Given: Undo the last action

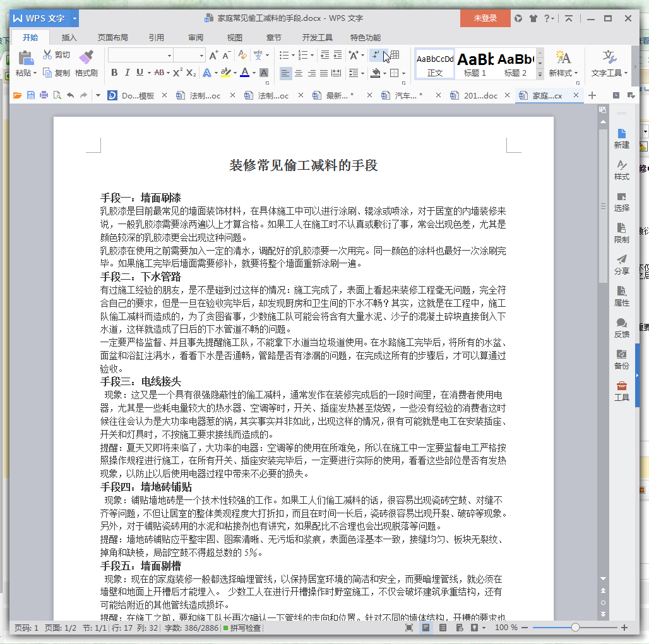Looking at the screenshot, I should pyautogui.click(x=70, y=95).
